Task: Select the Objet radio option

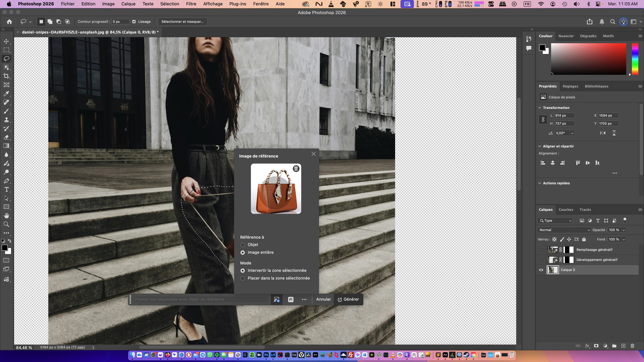Action: pyautogui.click(x=243, y=245)
